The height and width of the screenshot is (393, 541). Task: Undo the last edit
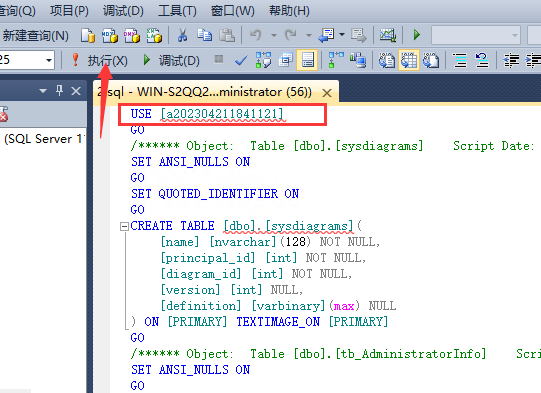coord(256,35)
